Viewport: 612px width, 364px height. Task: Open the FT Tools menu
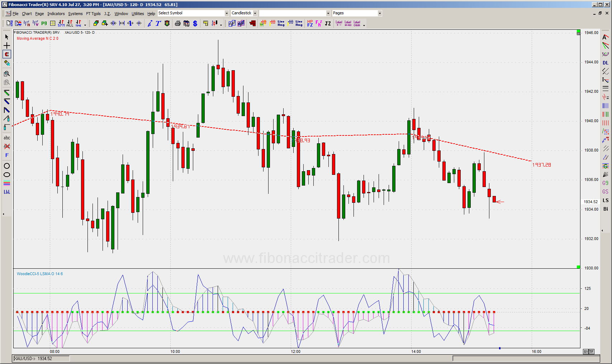(93, 14)
